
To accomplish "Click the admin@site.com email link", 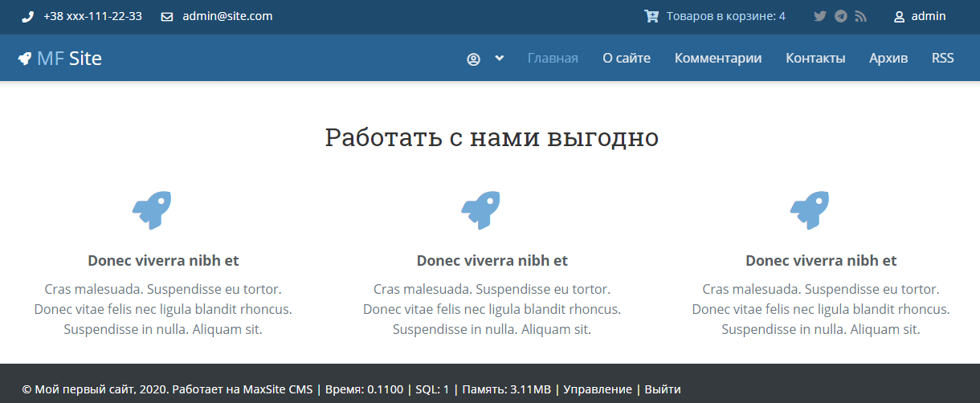I will (x=227, y=16).
